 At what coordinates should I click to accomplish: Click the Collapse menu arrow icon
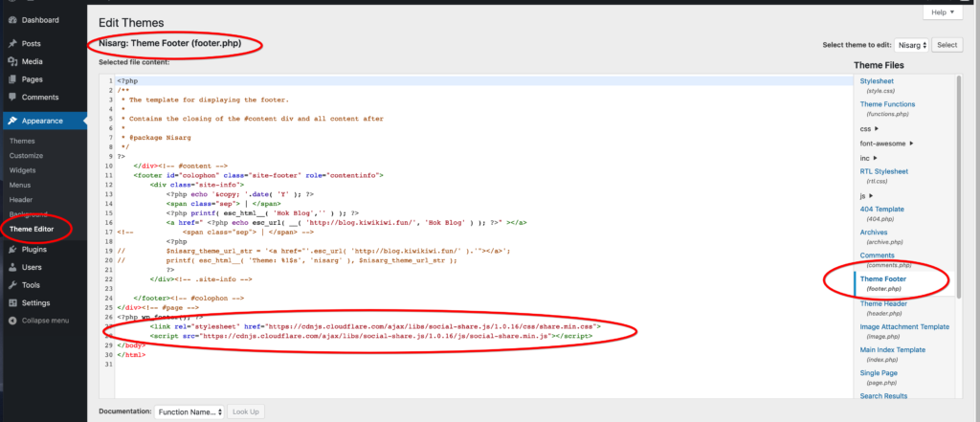click(x=12, y=321)
